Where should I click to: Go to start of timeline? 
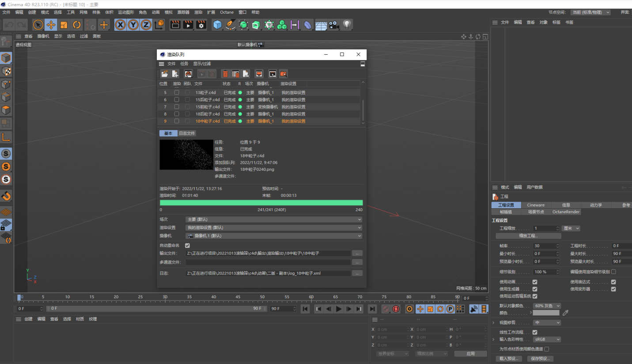pos(305,309)
